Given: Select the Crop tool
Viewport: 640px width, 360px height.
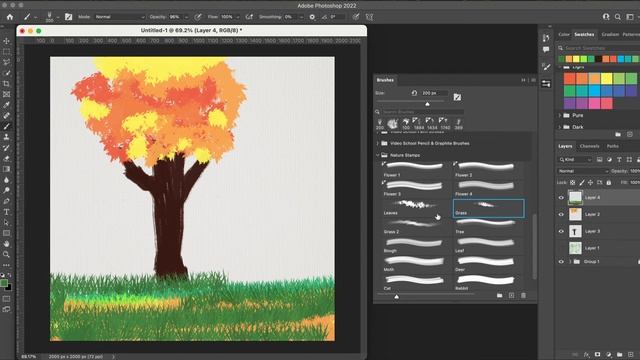Looking at the screenshot, I should pos(6,84).
